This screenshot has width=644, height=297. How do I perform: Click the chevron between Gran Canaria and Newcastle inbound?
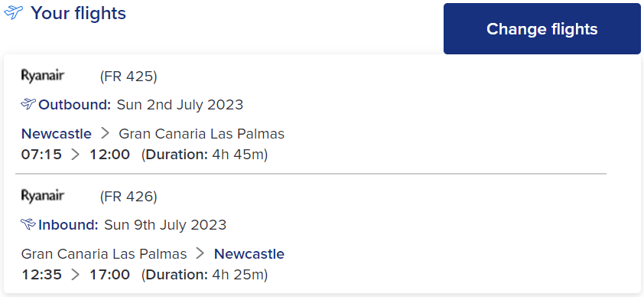pos(200,254)
